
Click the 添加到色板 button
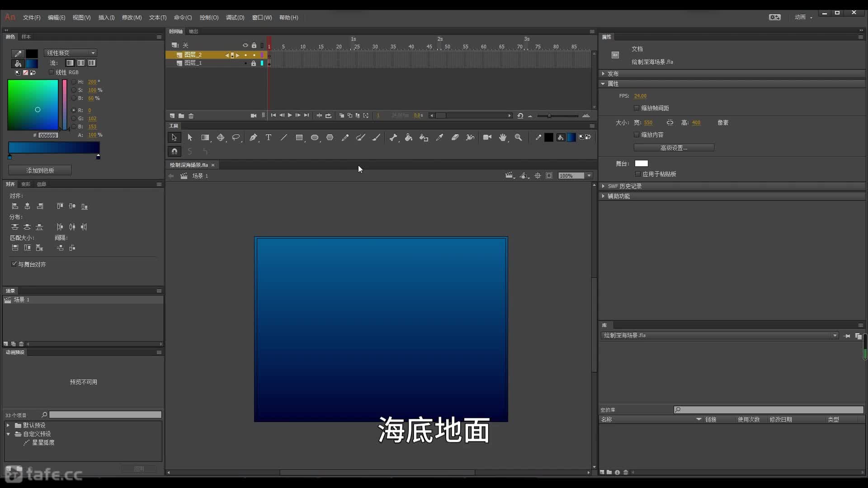(x=40, y=170)
